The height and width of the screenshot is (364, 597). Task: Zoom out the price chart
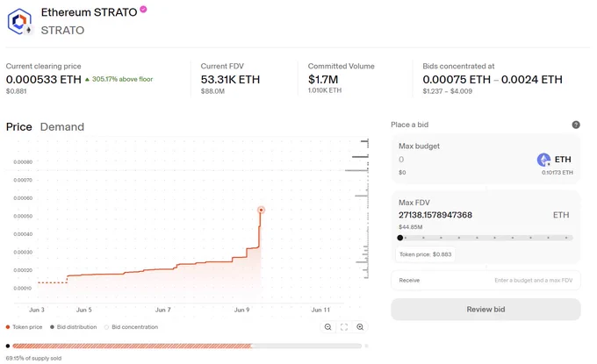pyautogui.click(x=327, y=327)
